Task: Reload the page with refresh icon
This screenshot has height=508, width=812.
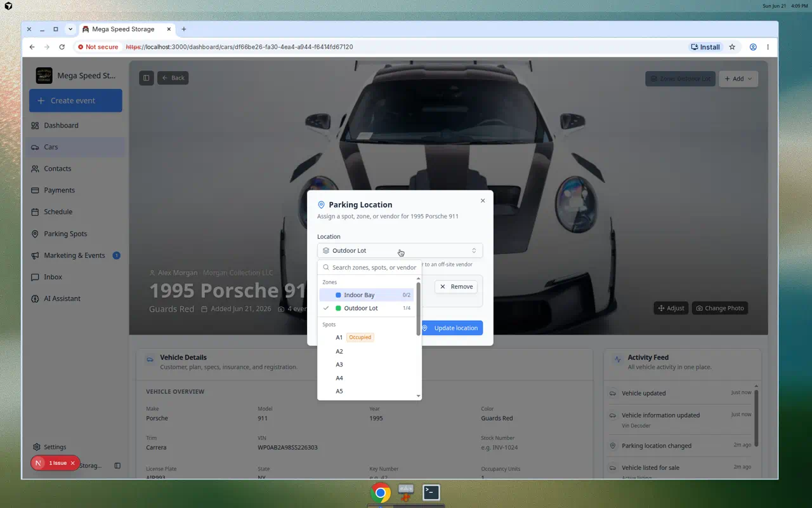Action: 62,47
